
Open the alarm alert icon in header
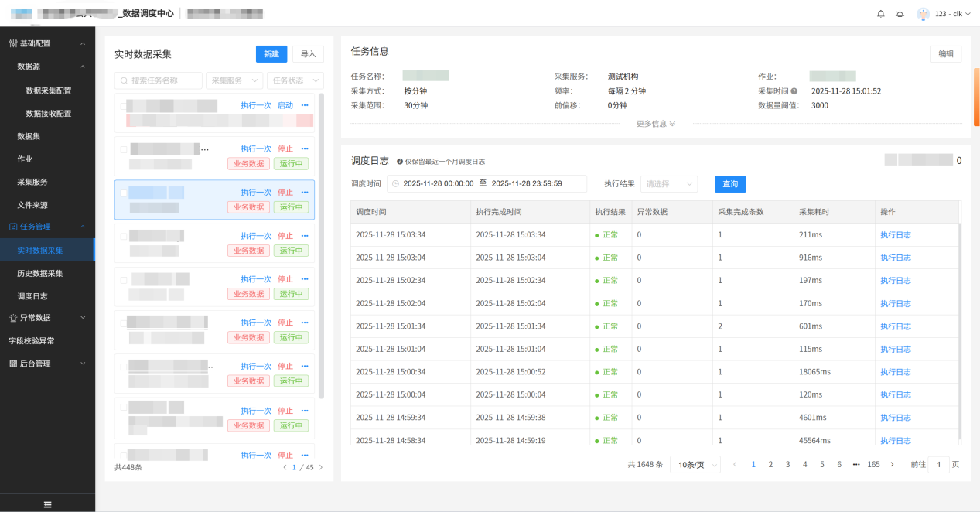900,14
